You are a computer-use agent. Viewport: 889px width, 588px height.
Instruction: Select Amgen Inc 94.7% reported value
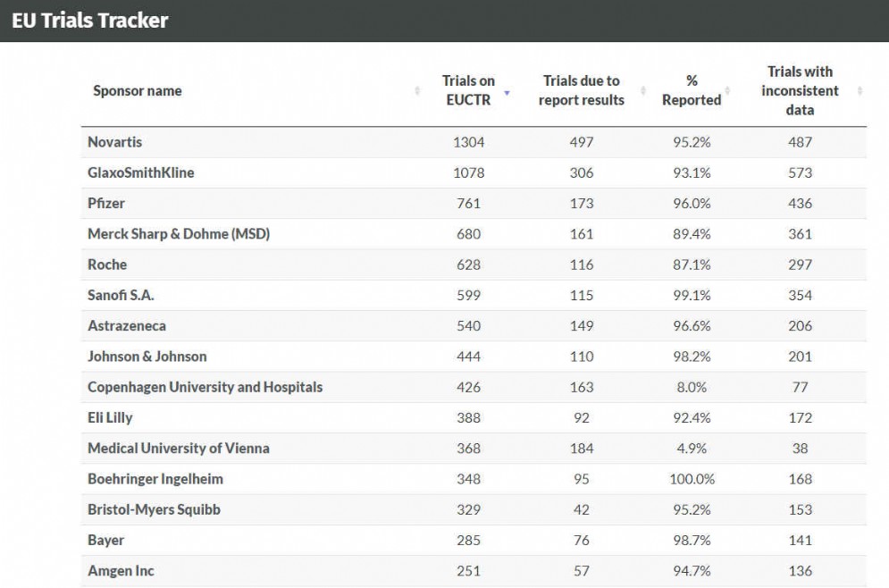[x=692, y=570]
